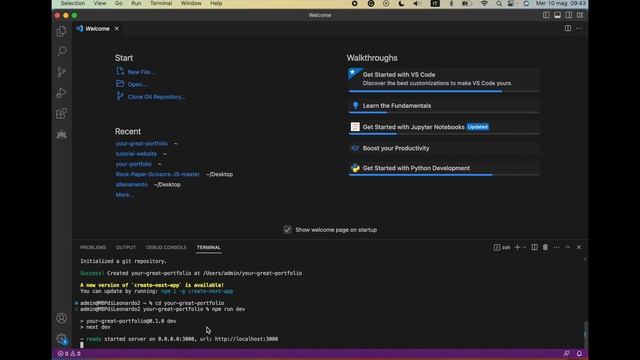Viewport: 640px width, 360px height.
Task: Open Get Started with VS Code walkthrough
Action: tap(444, 79)
